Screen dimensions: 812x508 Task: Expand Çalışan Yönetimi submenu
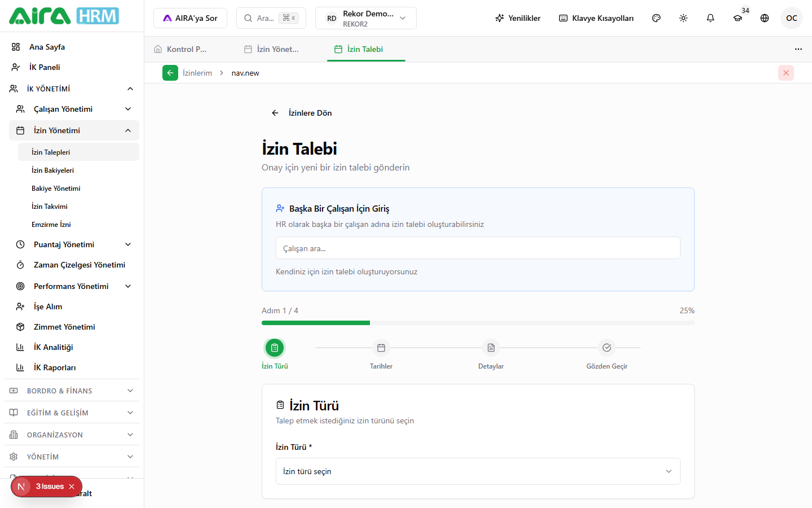(x=74, y=109)
